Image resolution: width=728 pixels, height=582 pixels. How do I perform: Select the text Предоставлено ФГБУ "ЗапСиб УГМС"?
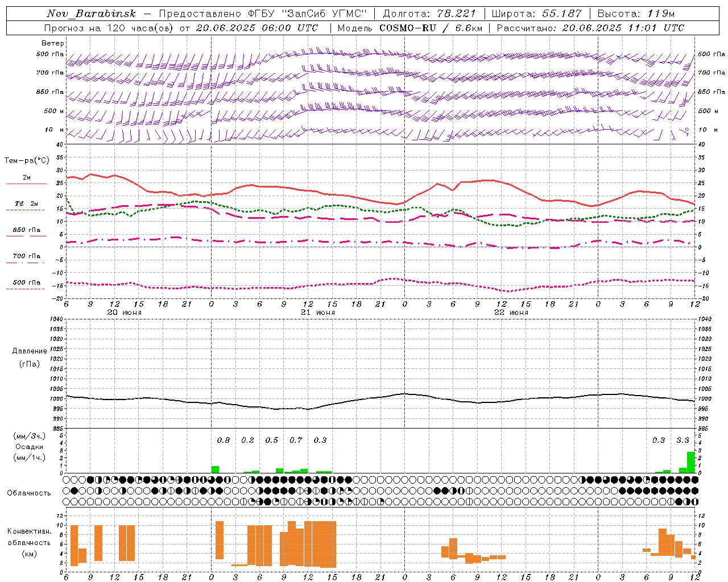click(x=263, y=14)
